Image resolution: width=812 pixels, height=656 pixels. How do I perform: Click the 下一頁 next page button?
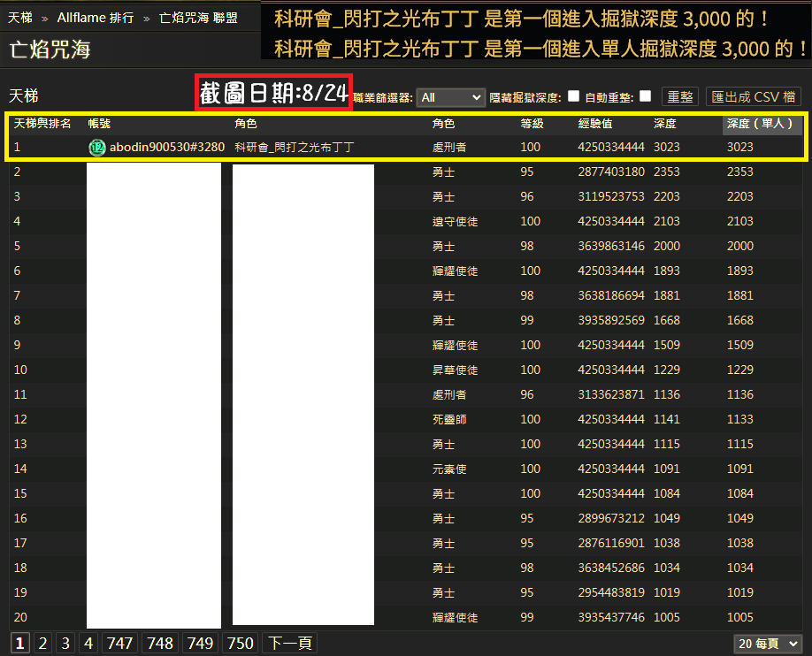click(290, 643)
